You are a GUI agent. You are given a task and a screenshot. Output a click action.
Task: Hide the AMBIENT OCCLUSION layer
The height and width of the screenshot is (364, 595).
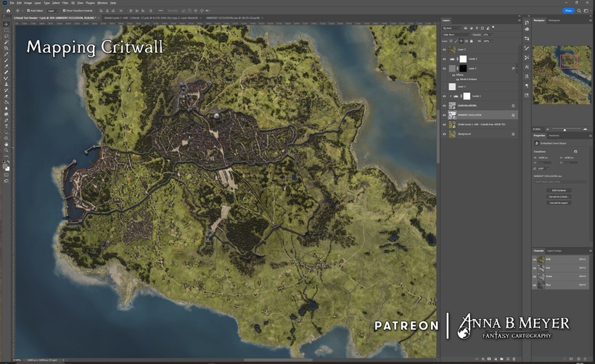(444, 115)
